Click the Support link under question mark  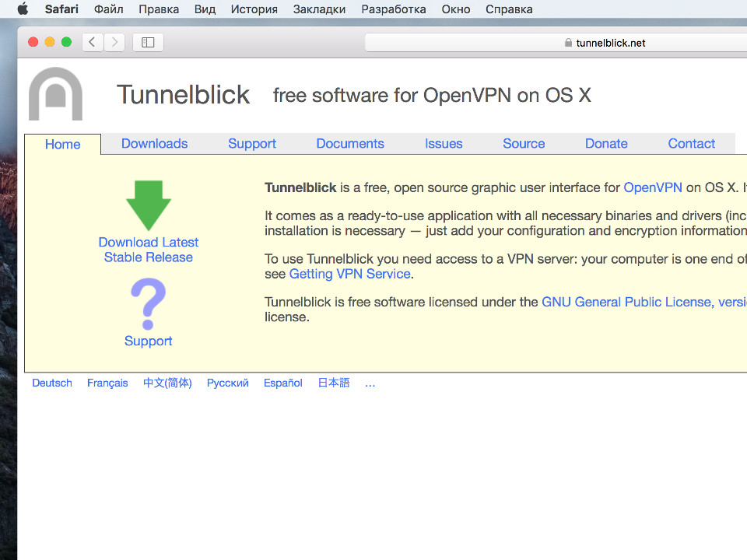click(148, 341)
